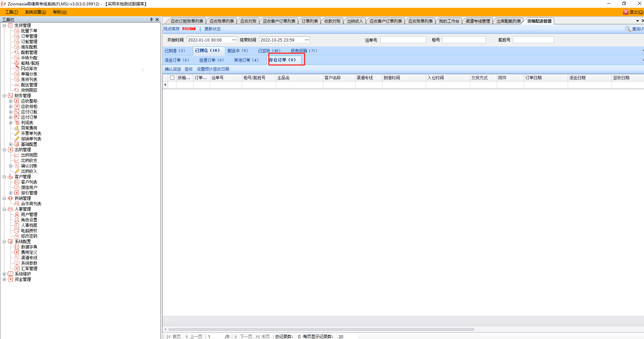Expand the 应收整柜 tree node
Viewport: 644px width, 339px height.
click(11, 101)
